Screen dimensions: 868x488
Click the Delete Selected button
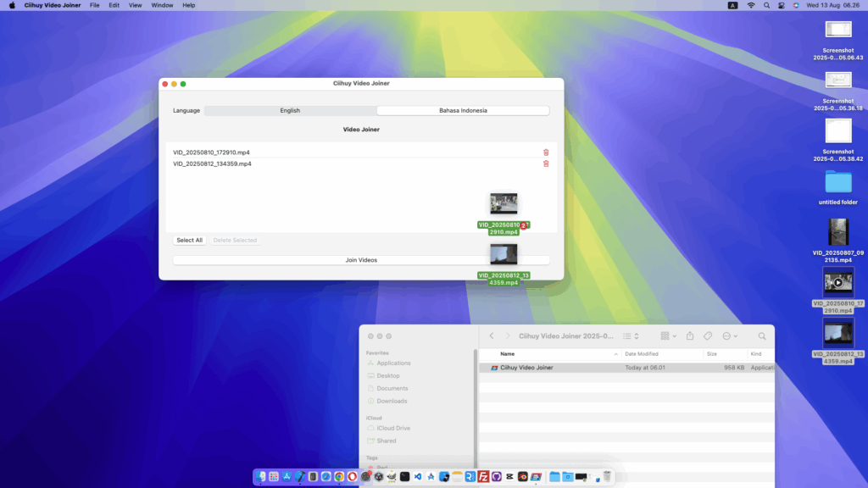[235, 240]
